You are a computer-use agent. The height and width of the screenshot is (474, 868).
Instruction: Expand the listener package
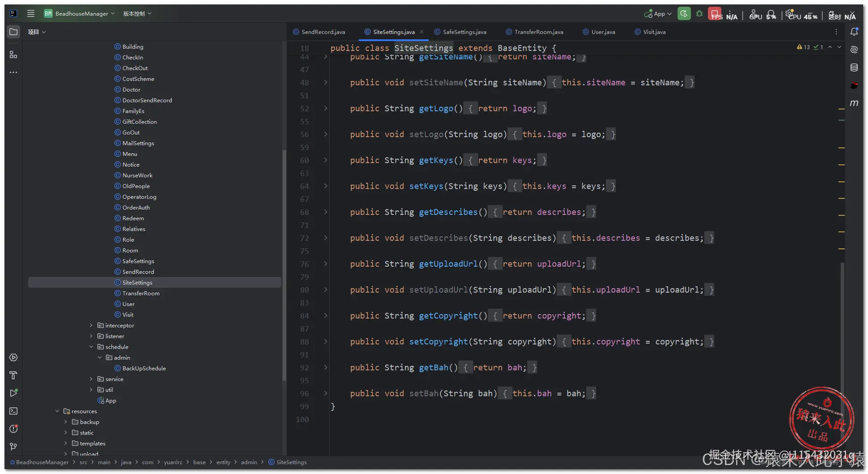(x=91, y=336)
